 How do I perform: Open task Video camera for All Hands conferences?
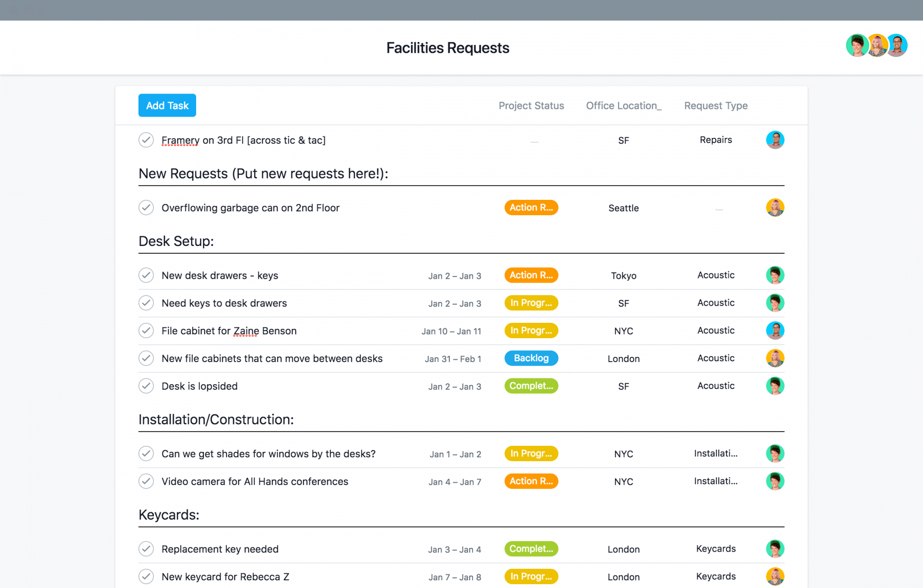click(255, 482)
